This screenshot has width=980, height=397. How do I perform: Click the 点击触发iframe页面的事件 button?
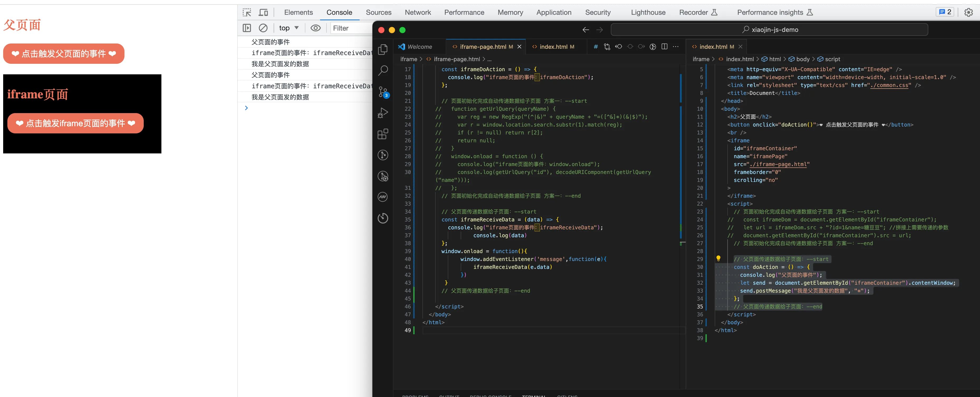[75, 123]
